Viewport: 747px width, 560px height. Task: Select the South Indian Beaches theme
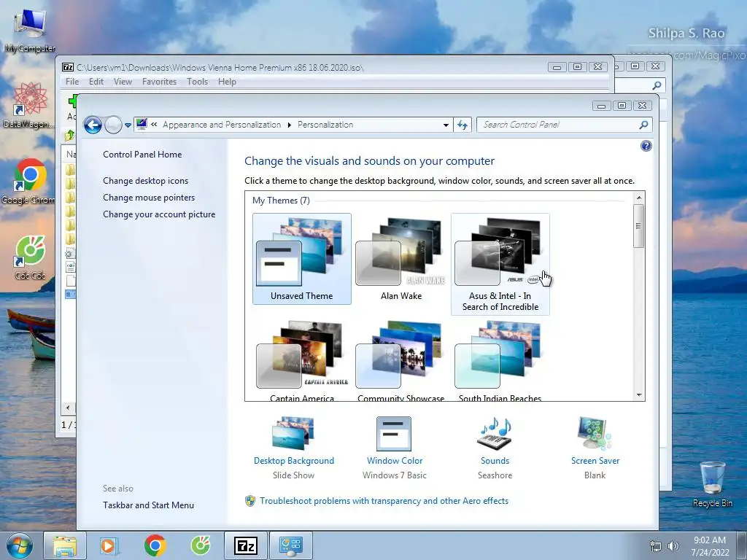(x=500, y=360)
